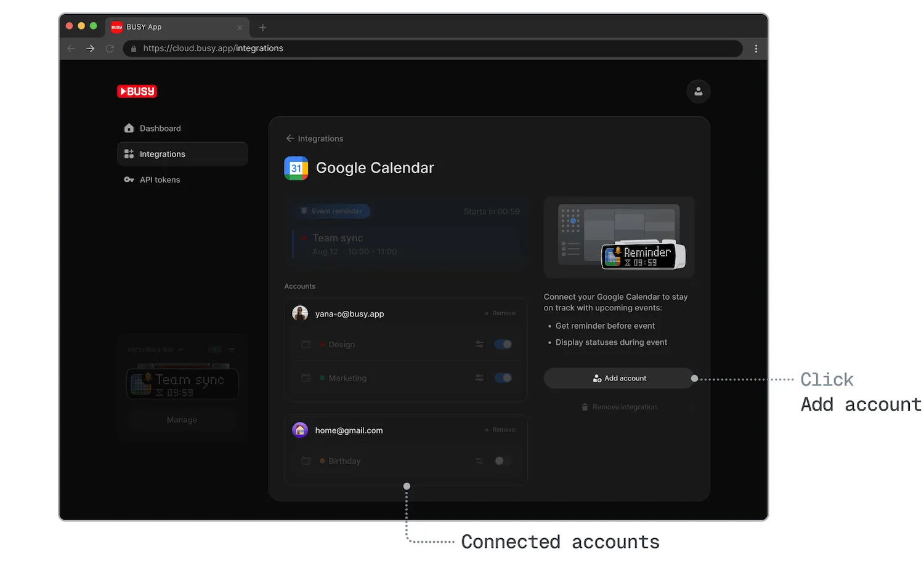Click the "Design" calendar name
The height and width of the screenshot is (567, 924).
341,345
